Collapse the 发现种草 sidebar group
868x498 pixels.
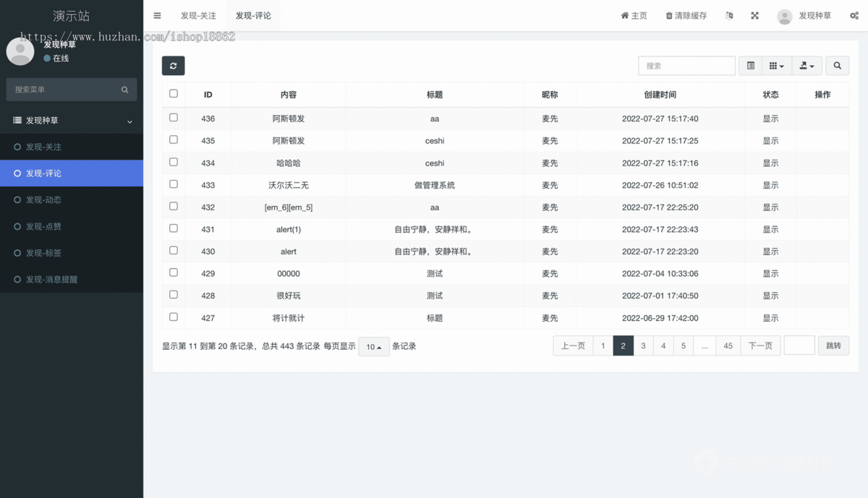coord(72,121)
